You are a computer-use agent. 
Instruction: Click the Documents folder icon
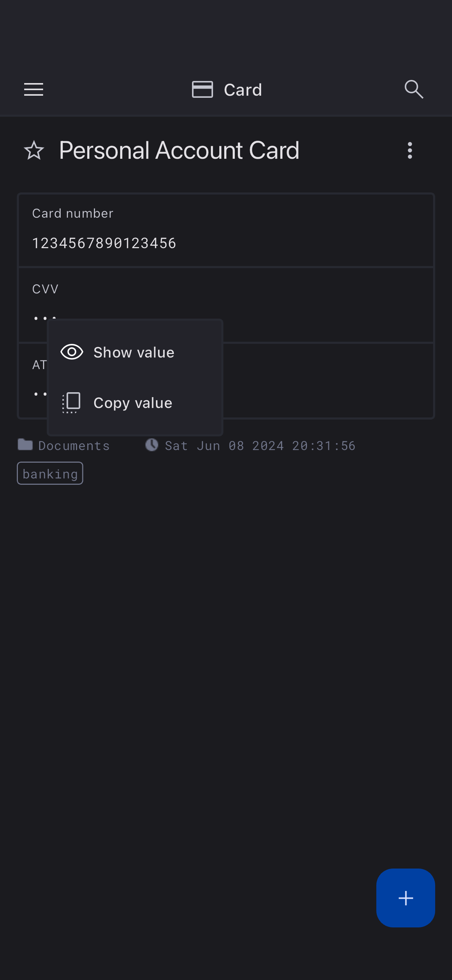[25, 444]
